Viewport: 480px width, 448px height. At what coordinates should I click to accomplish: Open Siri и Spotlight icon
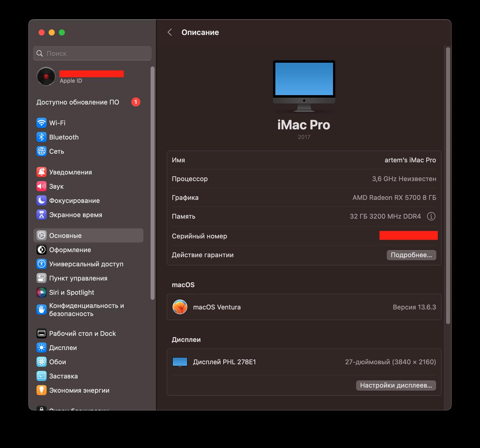coord(41,292)
